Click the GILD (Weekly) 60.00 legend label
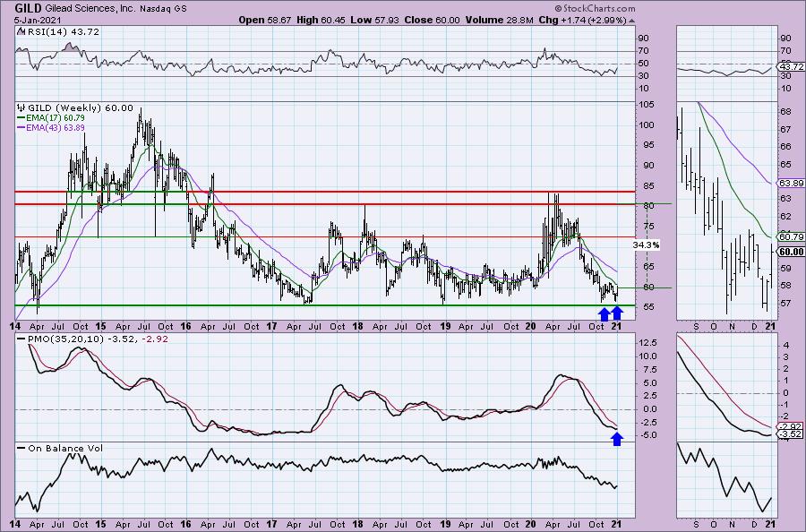The image size is (806, 532). pyautogui.click(x=81, y=108)
